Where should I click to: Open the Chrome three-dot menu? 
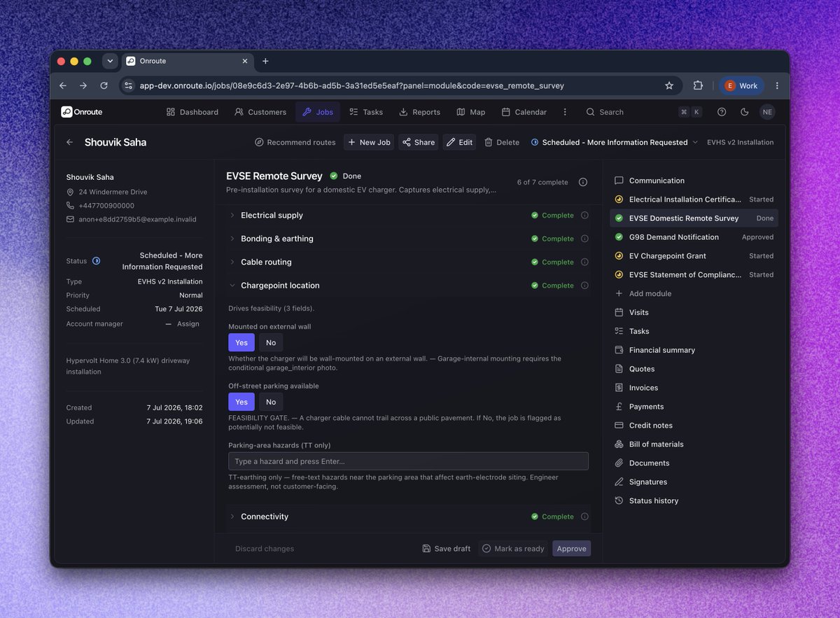point(777,85)
